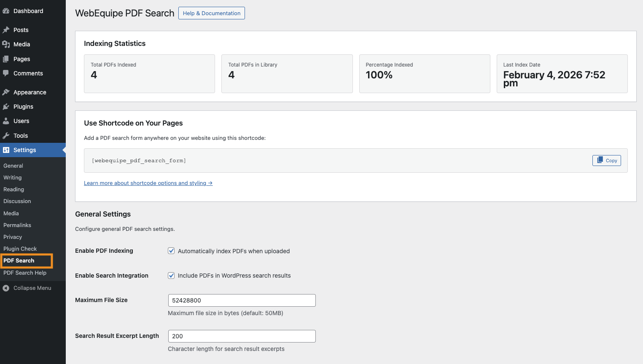Open PDF Search Help submenu item
The height and width of the screenshot is (364, 643).
[x=25, y=273]
